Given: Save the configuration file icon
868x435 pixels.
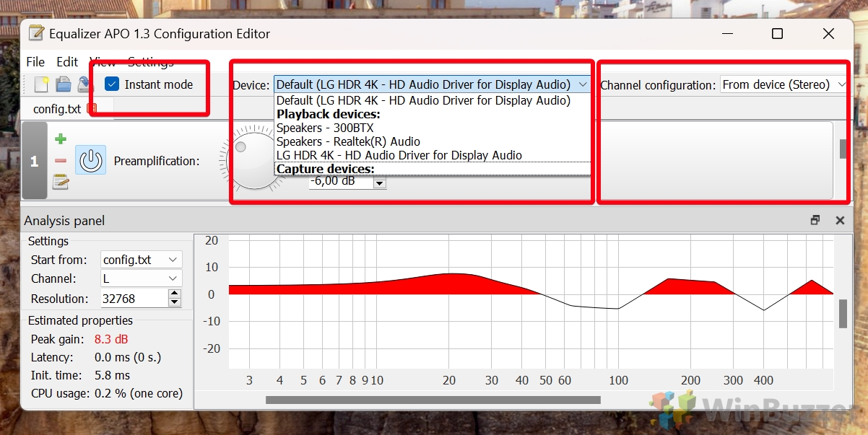Looking at the screenshot, I should point(84,84).
